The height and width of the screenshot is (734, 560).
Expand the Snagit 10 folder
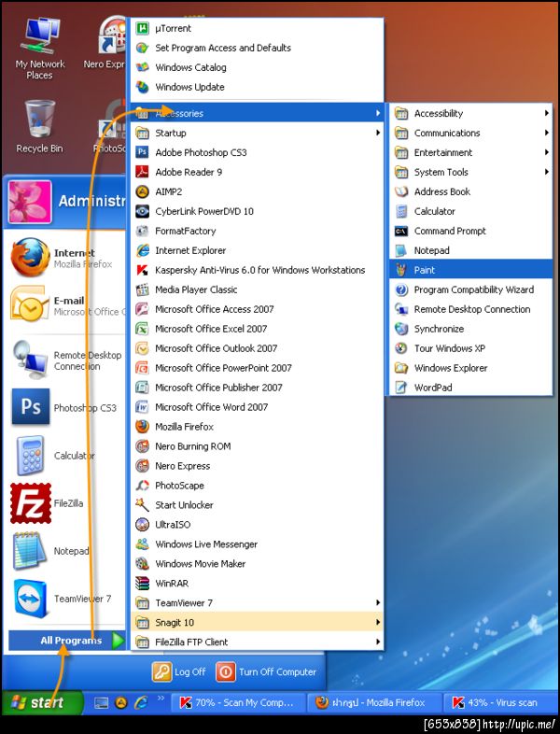coord(257,623)
